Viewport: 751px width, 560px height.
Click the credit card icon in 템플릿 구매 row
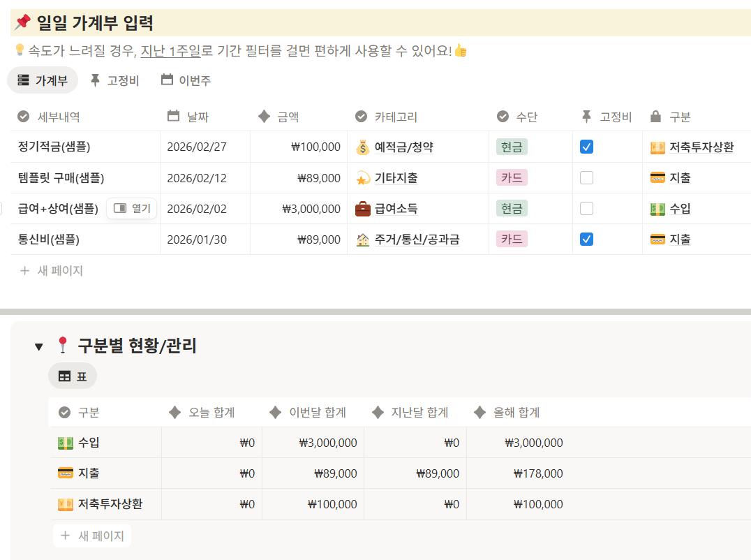tap(657, 178)
